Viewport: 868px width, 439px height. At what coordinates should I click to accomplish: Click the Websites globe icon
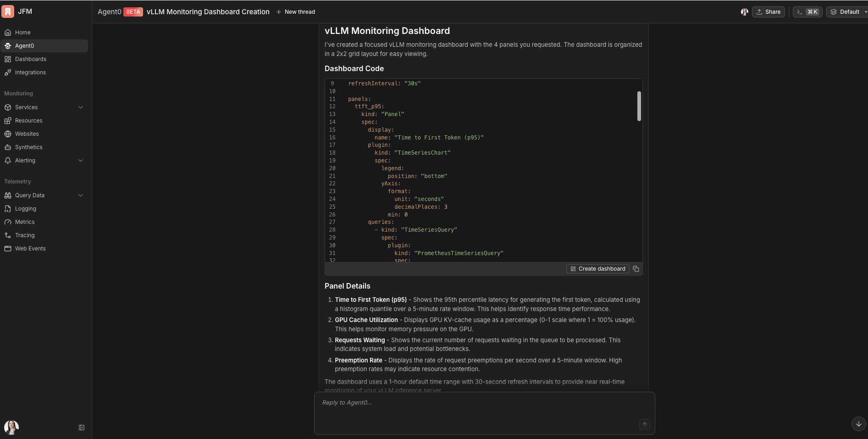coord(8,134)
